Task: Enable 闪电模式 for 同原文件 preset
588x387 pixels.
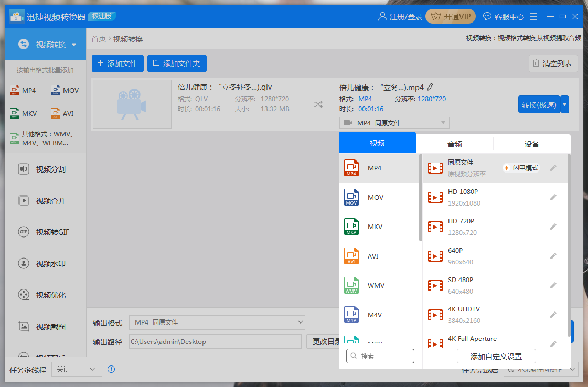Action: coord(521,166)
